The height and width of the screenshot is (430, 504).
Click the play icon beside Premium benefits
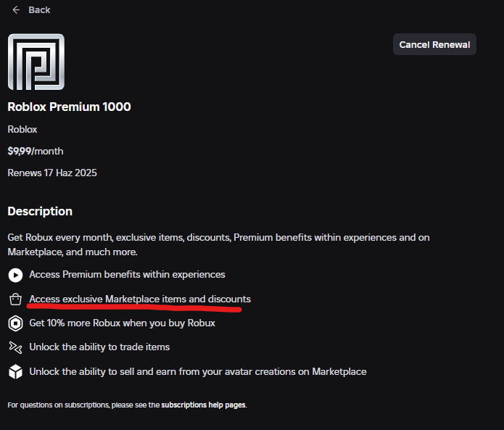(x=15, y=275)
